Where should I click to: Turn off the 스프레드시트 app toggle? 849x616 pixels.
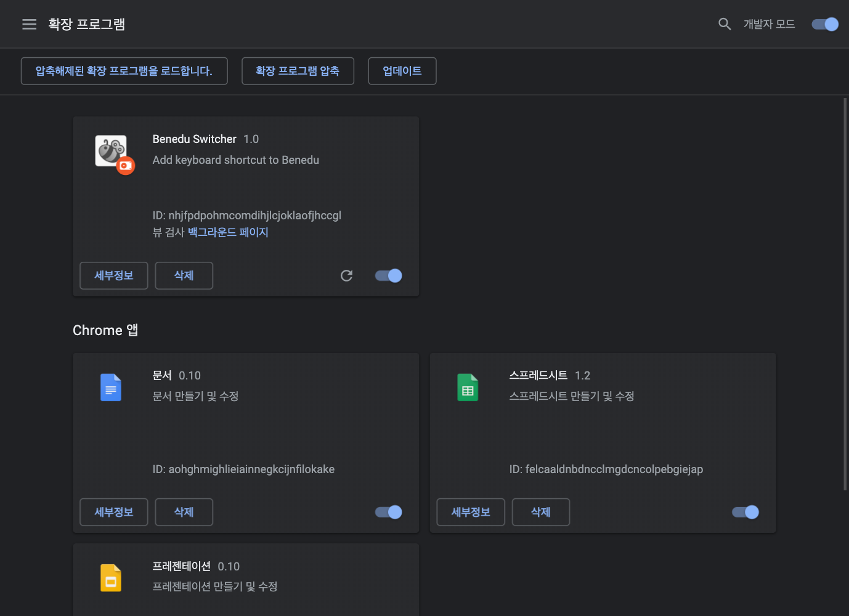(745, 512)
